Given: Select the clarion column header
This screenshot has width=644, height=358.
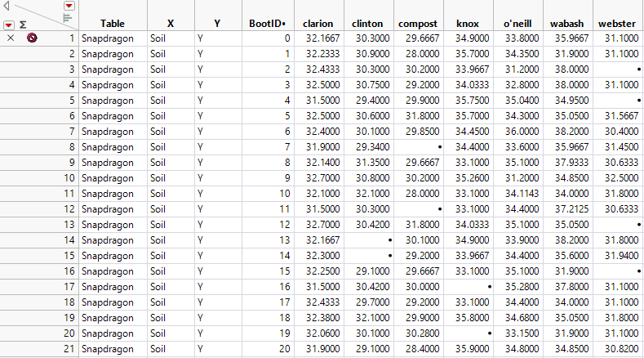Looking at the screenshot, I should pyautogui.click(x=317, y=24).
